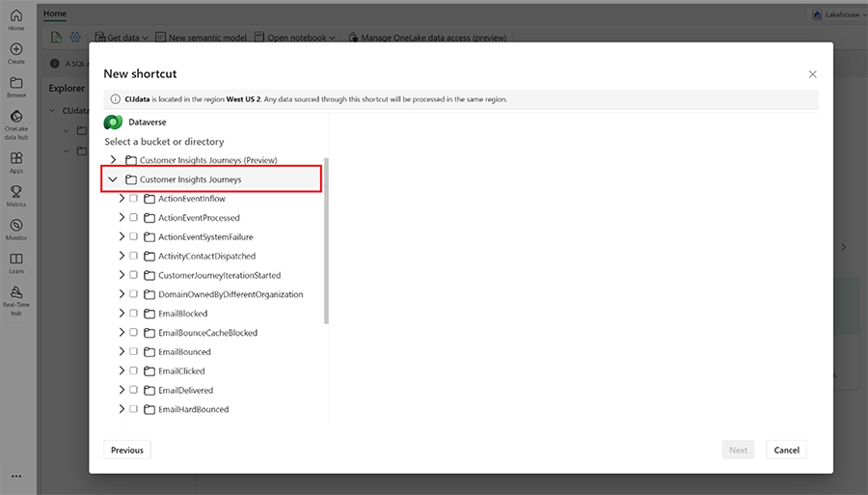Open the Open notebook dropdown
The image size is (868, 495).
(x=295, y=37)
